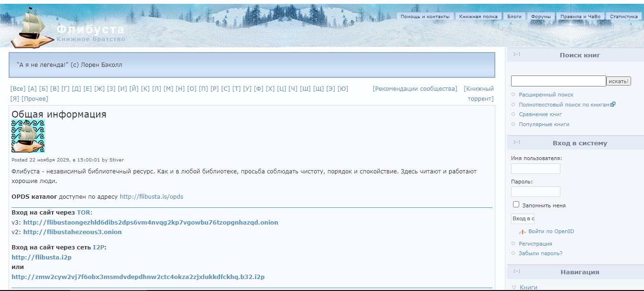Screen dimensions: 644x291
Task: Select the letter [С] filter
Action: pyautogui.click(x=226, y=89)
